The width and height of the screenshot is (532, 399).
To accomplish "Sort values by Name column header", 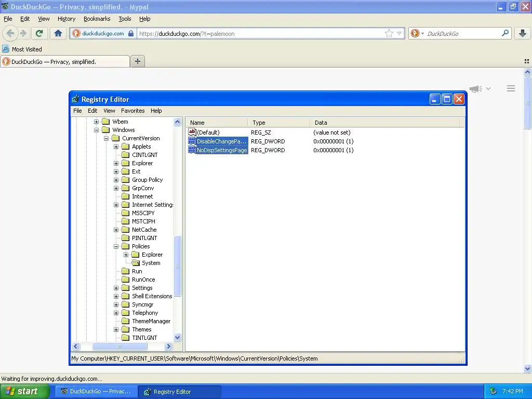I will coord(217,123).
